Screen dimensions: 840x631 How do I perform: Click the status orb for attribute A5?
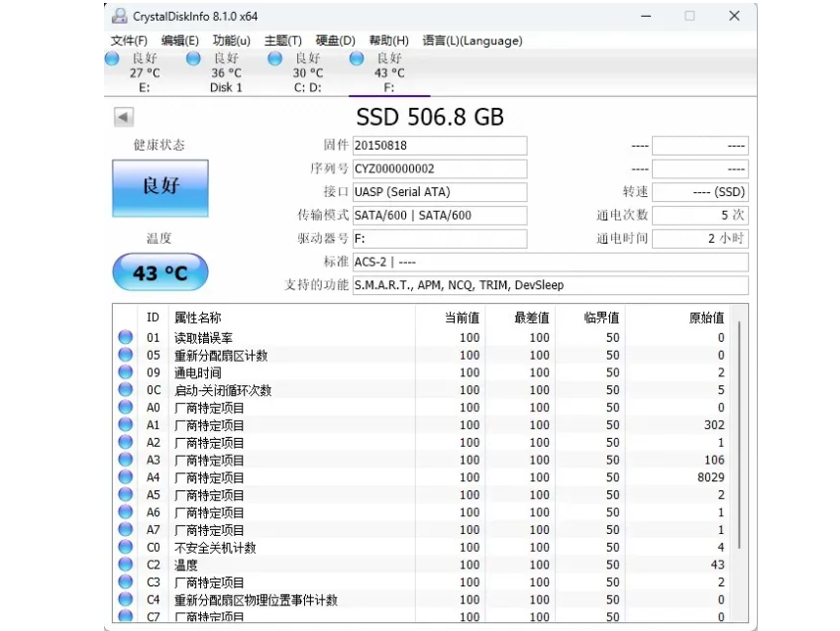pyautogui.click(x=126, y=494)
